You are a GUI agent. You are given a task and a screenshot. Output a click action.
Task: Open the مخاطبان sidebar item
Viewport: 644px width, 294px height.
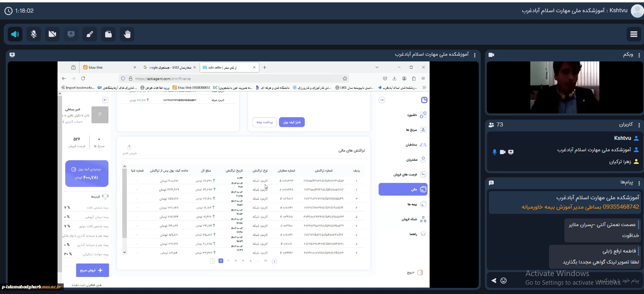[416, 145]
